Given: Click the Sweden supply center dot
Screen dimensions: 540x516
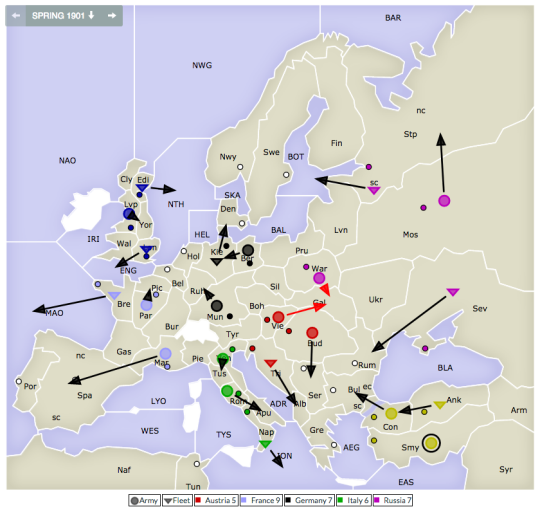Looking at the screenshot, I should pyautogui.click(x=286, y=175).
